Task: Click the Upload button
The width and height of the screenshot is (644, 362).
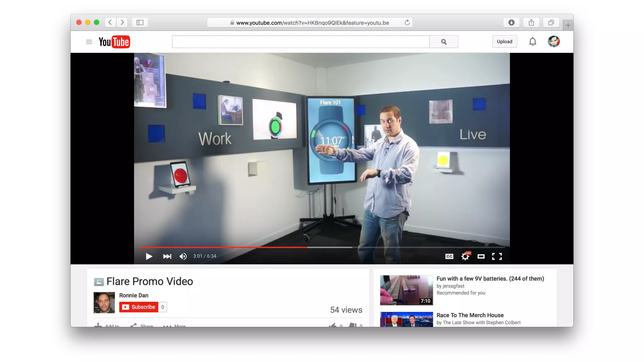Action: (x=504, y=41)
